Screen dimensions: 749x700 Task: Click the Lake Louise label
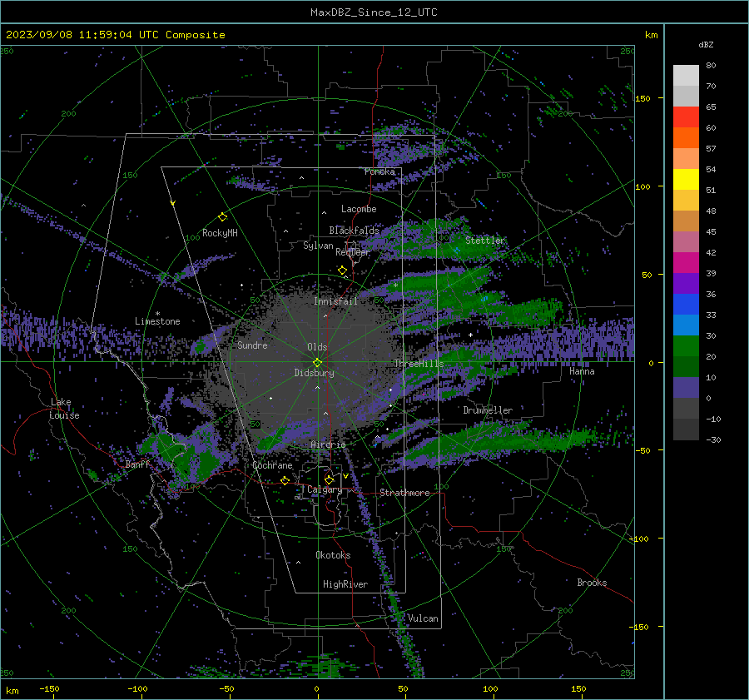(x=64, y=409)
